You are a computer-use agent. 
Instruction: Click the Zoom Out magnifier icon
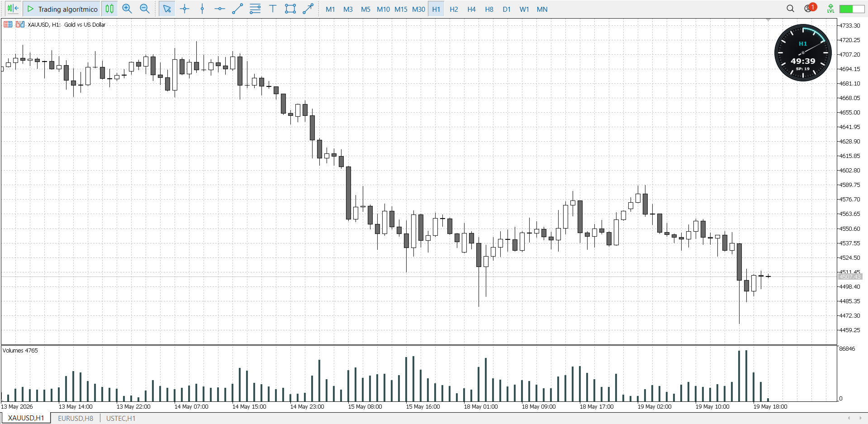145,9
